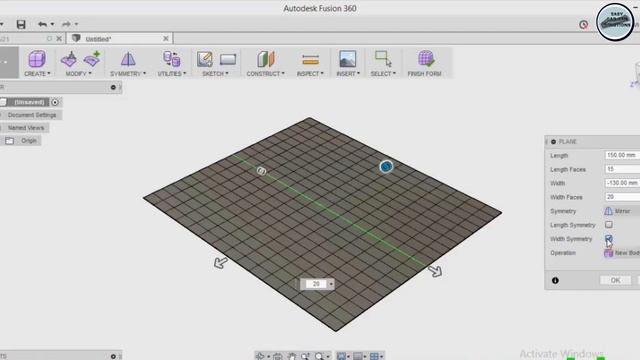Open the job status clock icon

click(x=584, y=25)
